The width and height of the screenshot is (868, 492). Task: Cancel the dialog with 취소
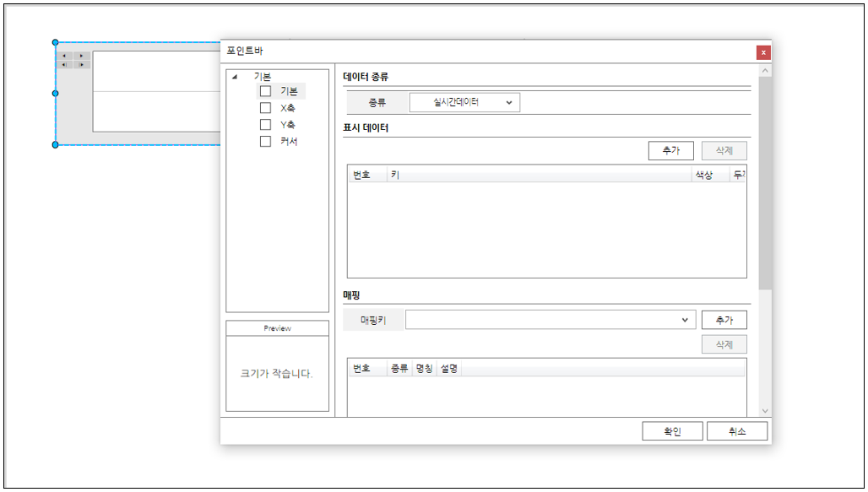[737, 431]
